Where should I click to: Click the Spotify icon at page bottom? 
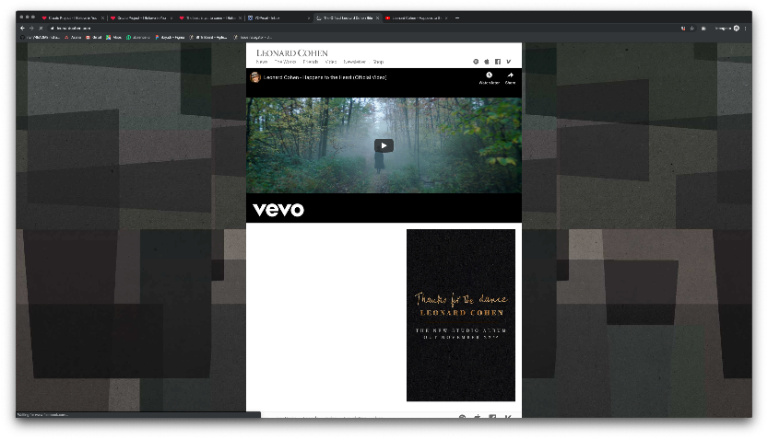[x=462, y=417]
